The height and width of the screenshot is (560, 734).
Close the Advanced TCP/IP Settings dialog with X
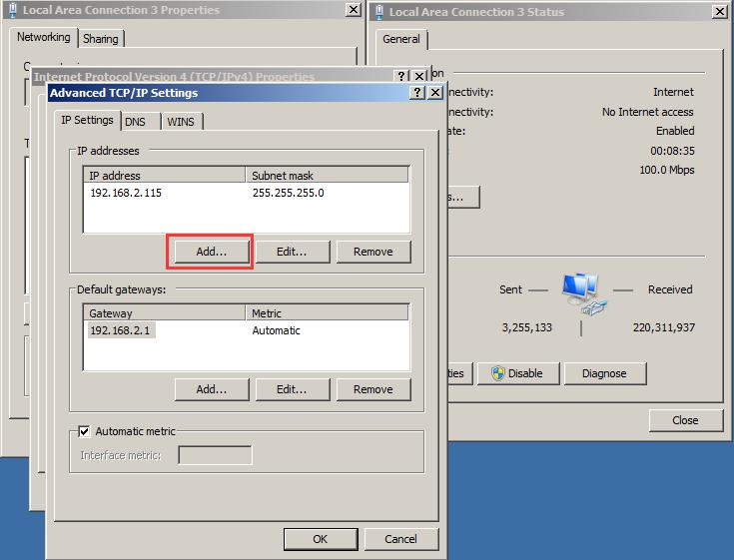click(x=434, y=93)
